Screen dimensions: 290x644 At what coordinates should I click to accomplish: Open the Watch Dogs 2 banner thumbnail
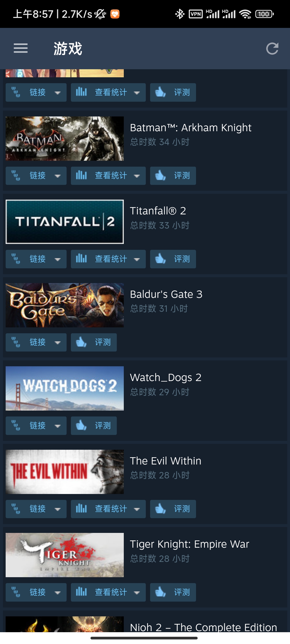point(65,388)
